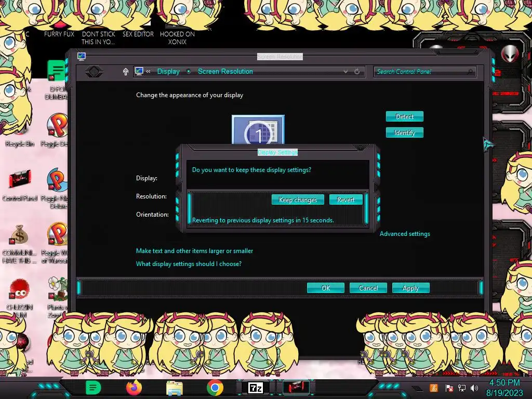Click the Cancel button
This screenshot has height=399, width=532.
(x=368, y=288)
